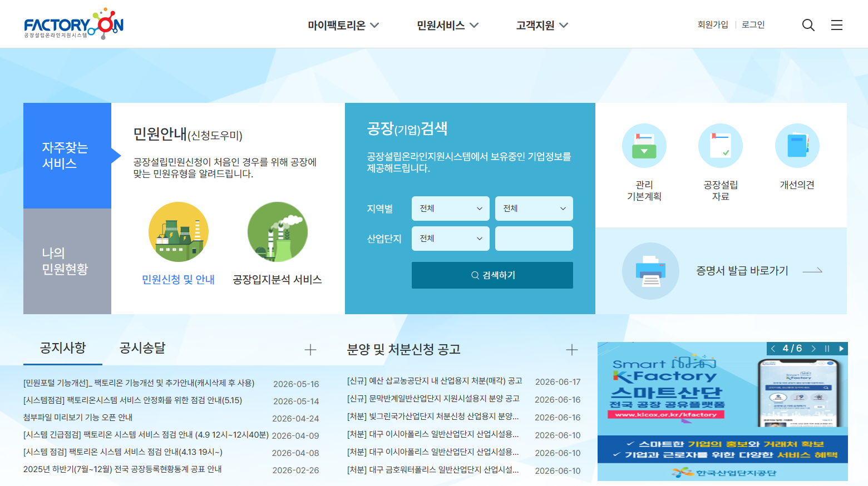Open the 산업단지 전체 dropdown
The image size is (868, 486).
point(451,239)
